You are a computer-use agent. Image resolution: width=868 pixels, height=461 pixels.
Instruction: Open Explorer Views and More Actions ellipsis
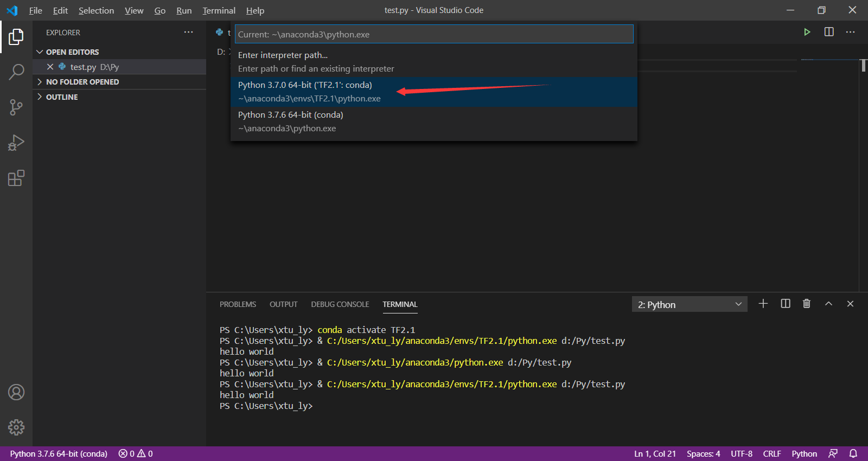(188, 32)
